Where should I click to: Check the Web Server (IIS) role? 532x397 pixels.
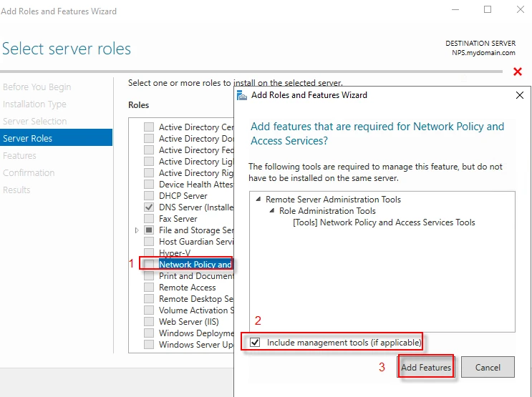click(x=149, y=322)
